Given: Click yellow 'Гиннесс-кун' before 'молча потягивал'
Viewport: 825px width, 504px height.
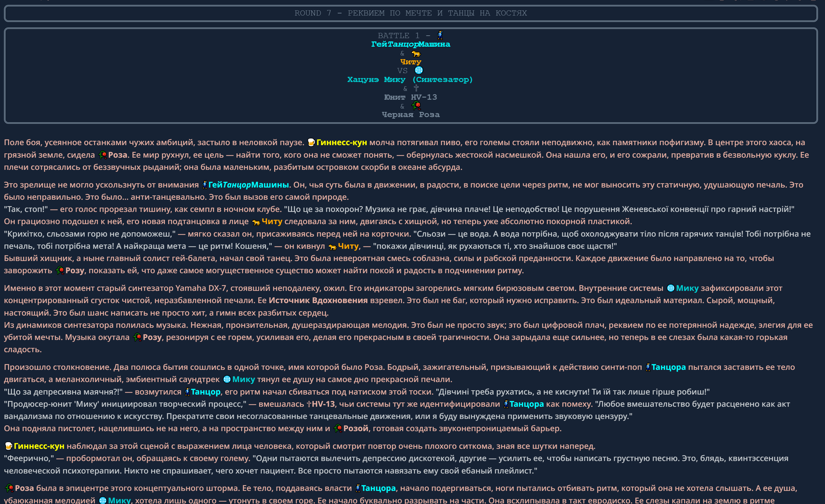Looking at the screenshot, I should point(341,143).
